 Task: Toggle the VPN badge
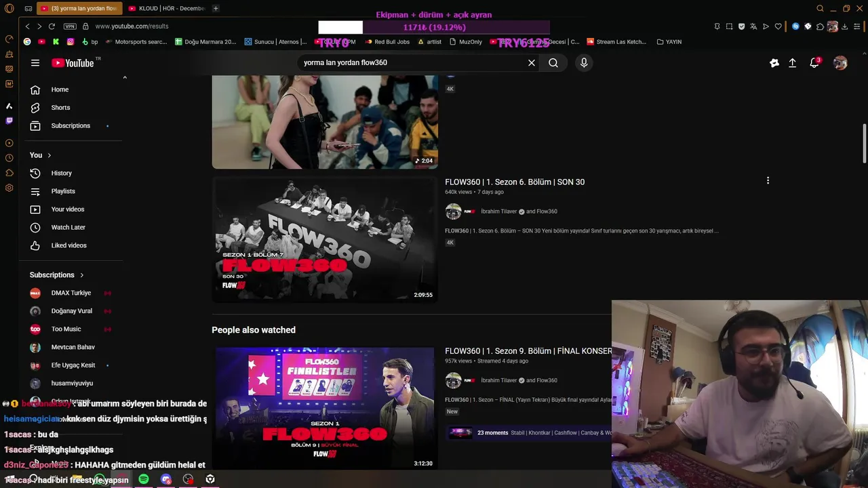point(70,26)
